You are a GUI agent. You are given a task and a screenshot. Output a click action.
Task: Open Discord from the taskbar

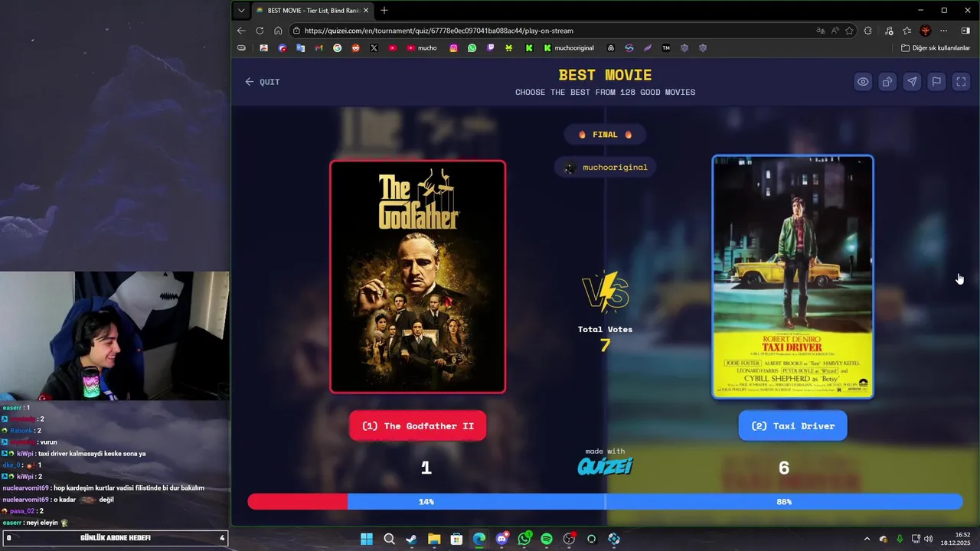[x=501, y=539]
